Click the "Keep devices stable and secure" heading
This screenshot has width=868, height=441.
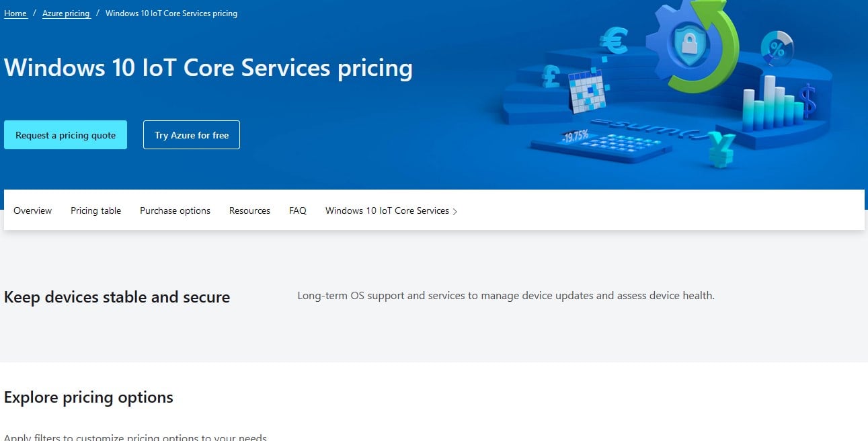117,297
